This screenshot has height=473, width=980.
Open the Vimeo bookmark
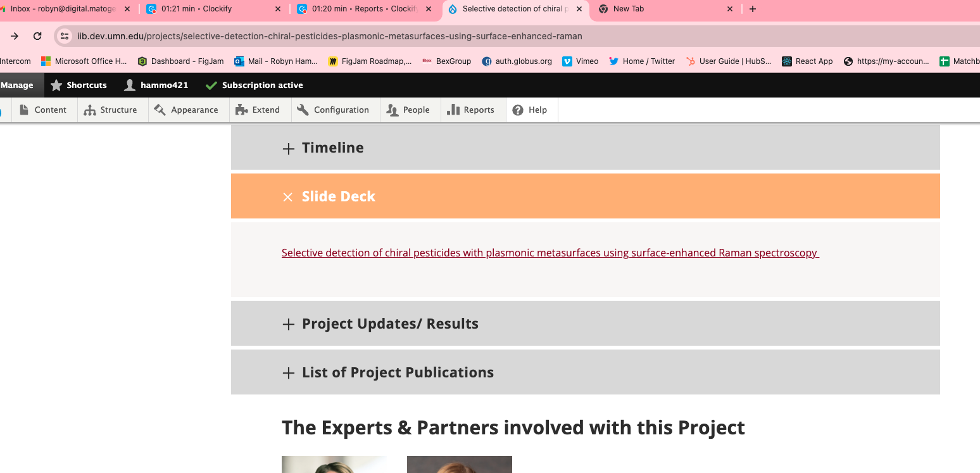click(581, 61)
